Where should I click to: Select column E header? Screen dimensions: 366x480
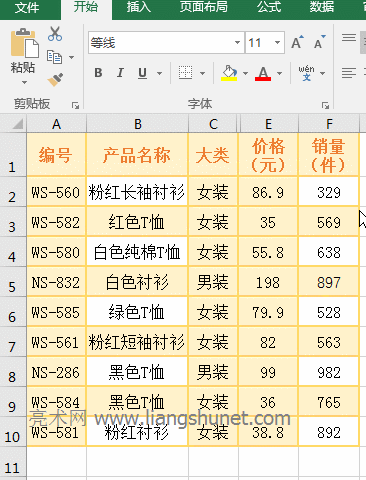(x=269, y=124)
